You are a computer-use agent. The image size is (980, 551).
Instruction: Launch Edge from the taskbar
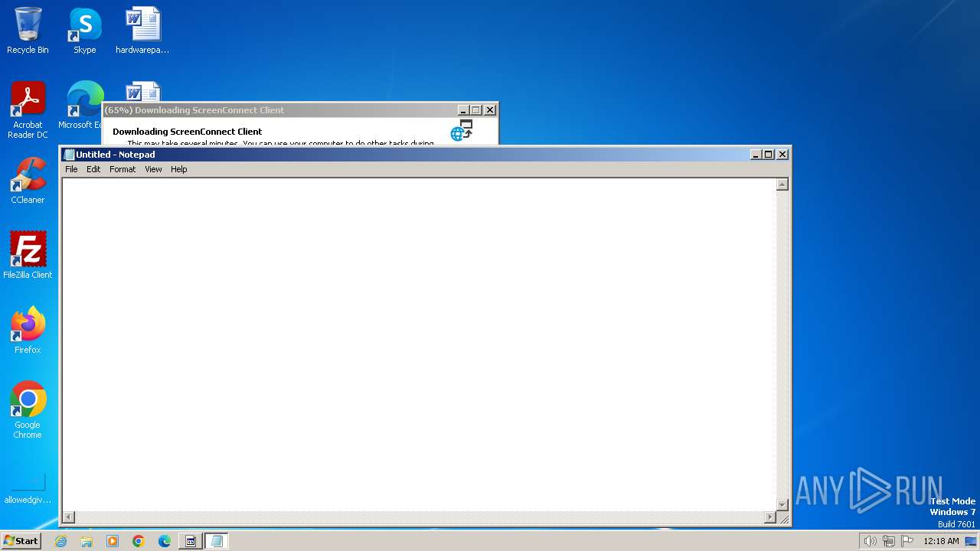[165, 541]
